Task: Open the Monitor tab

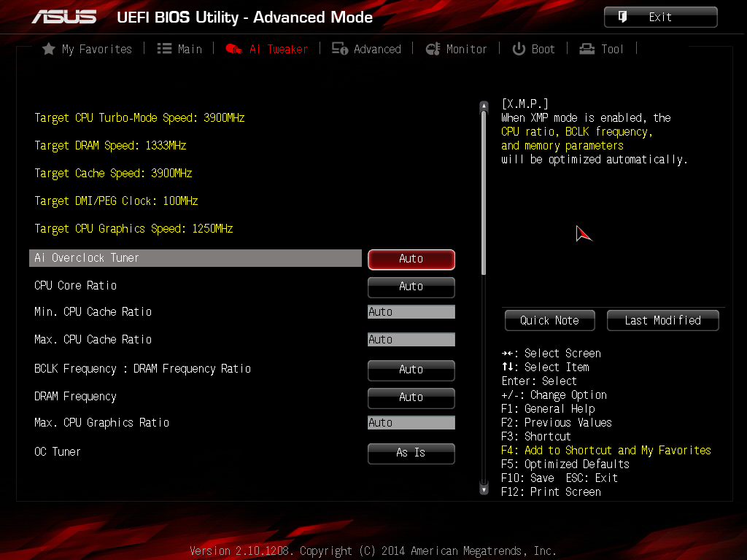Action: [x=466, y=49]
